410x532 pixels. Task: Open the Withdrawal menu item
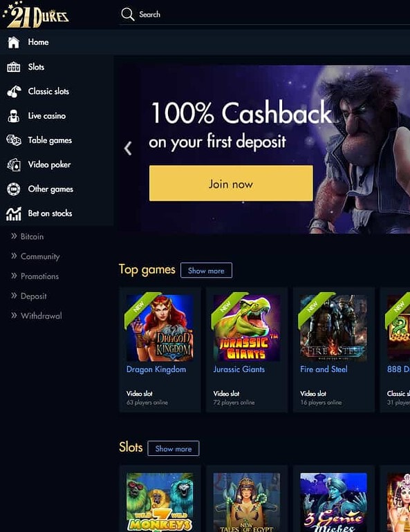[x=37, y=316]
